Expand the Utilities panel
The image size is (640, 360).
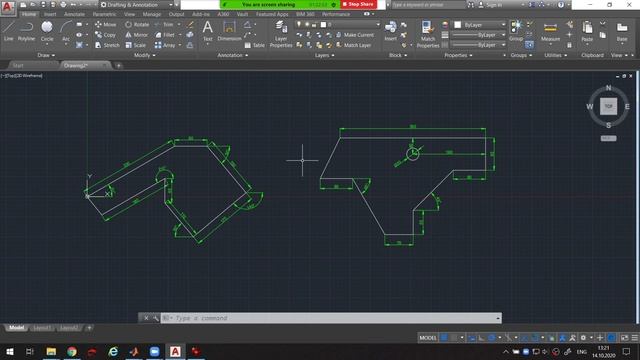(556, 55)
